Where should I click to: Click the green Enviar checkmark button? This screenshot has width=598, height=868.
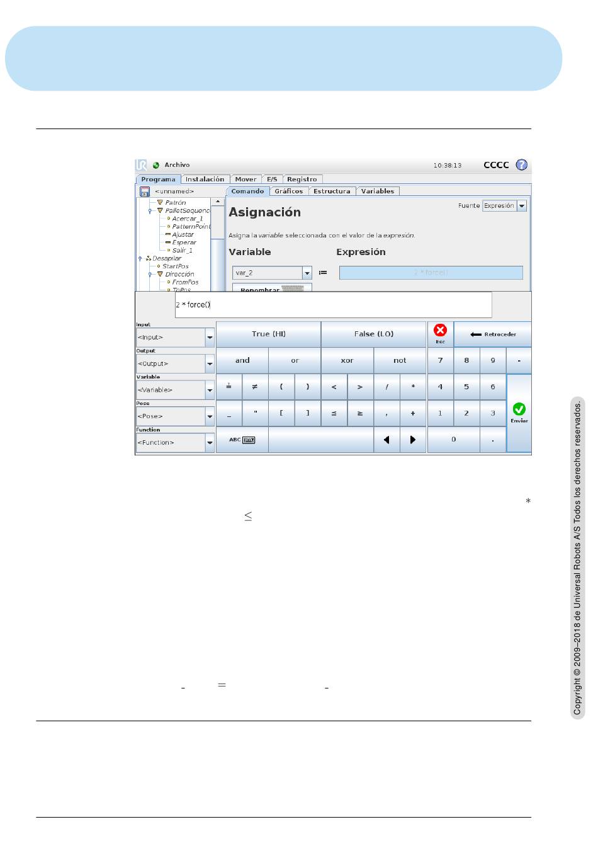(x=519, y=413)
